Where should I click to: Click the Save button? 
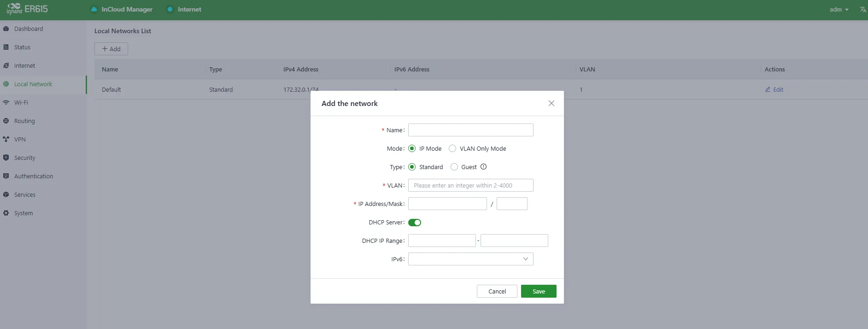(x=539, y=291)
